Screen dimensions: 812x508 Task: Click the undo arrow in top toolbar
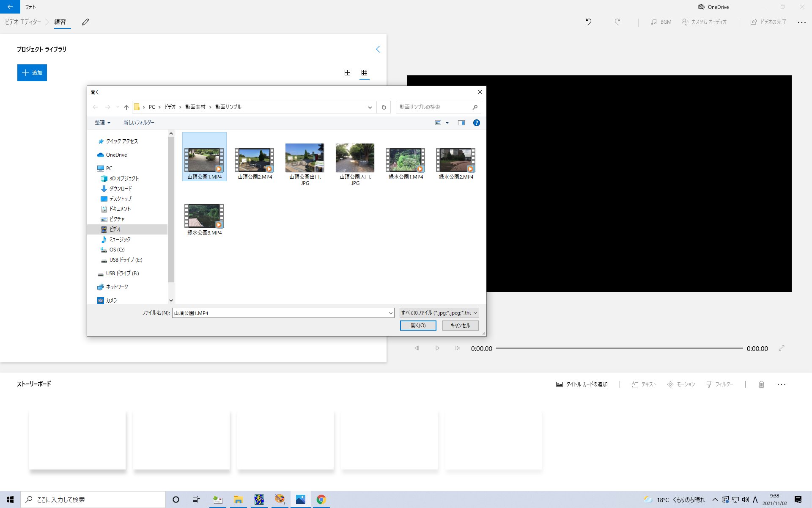(588, 22)
